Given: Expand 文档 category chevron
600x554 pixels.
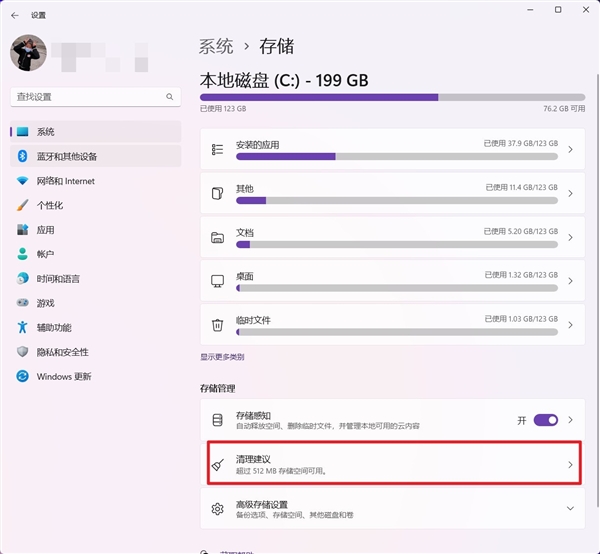Looking at the screenshot, I should coord(571,237).
